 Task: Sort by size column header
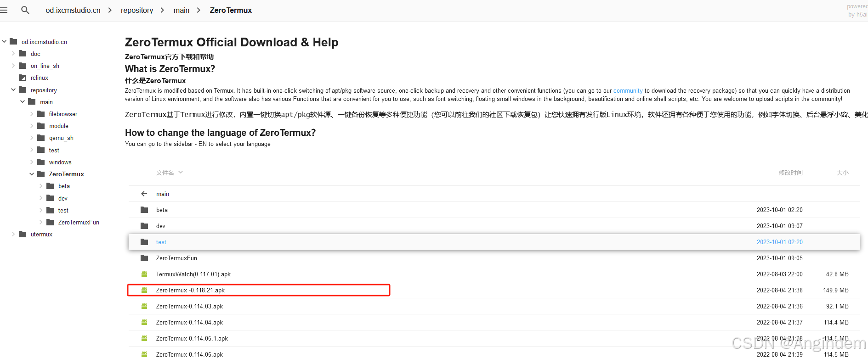(842, 173)
